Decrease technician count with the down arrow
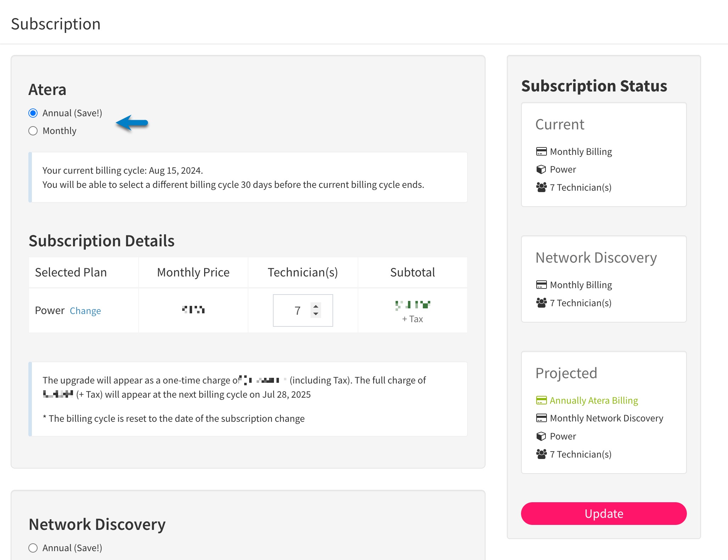Viewport: 728px width, 560px height. (x=315, y=314)
